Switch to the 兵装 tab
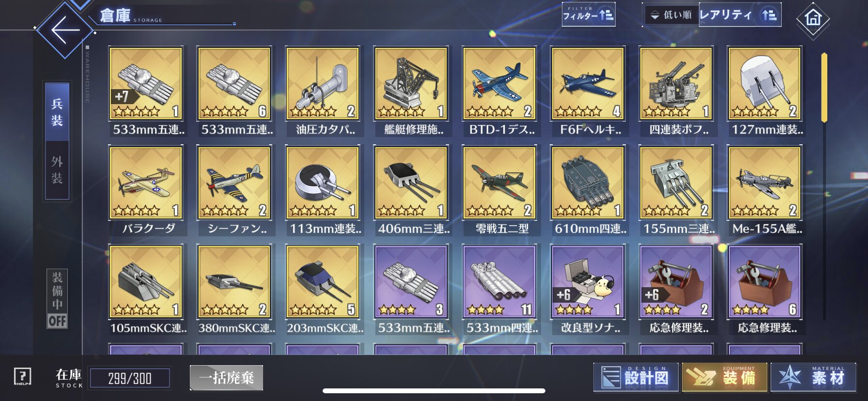 [57, 112]
